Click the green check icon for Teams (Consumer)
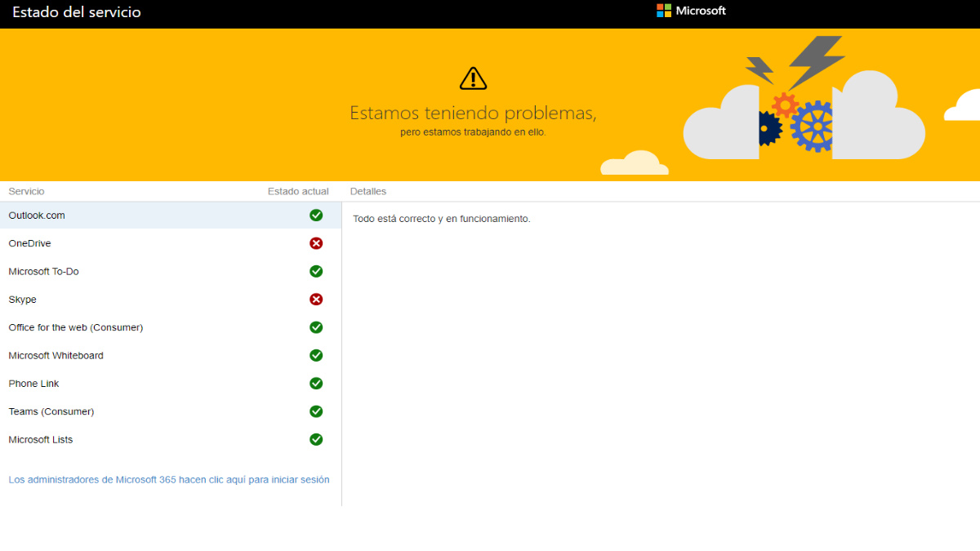The image size is (980, 551). point(316,411)
